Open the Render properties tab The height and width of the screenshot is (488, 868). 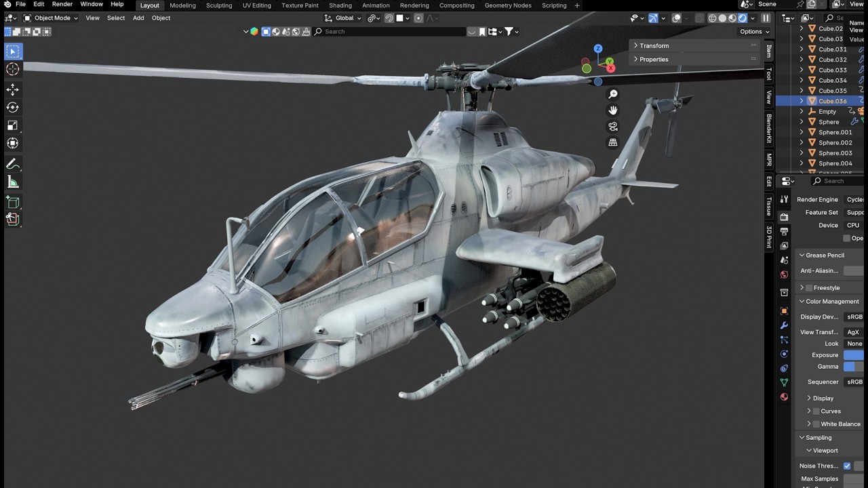point(785,217)
